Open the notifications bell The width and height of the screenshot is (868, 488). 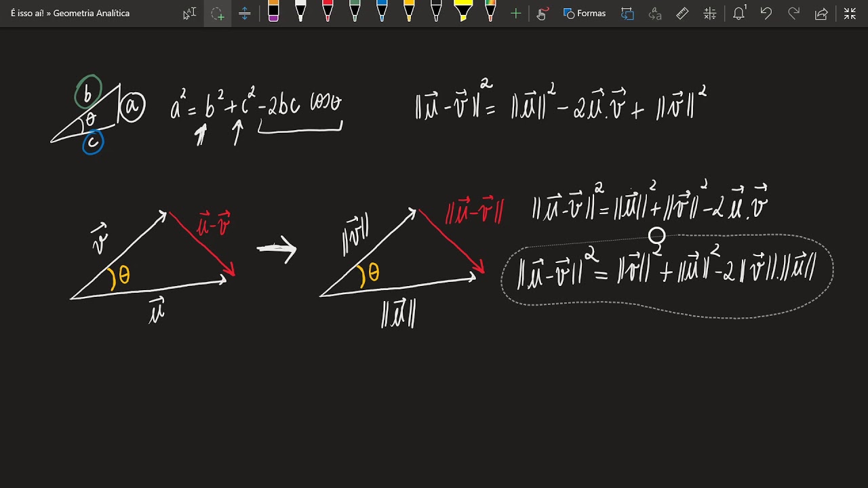(739, 14)
